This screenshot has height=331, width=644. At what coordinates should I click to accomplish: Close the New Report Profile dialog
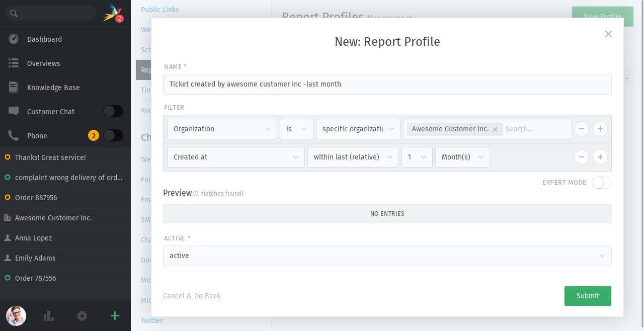coord(608,34)
